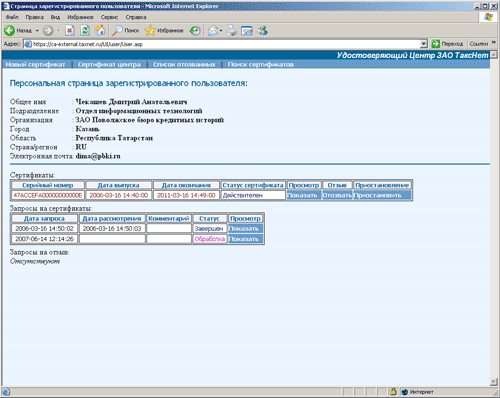Click the Windows flag logo throbber

pyautogui.click(x=488, y=17)
